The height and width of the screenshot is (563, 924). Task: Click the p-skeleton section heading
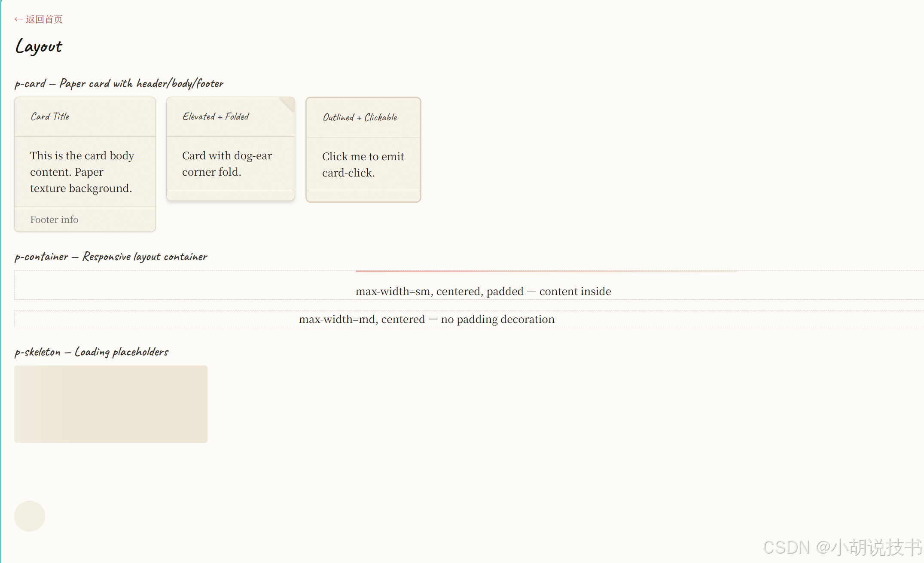click(x=91, y=352)
